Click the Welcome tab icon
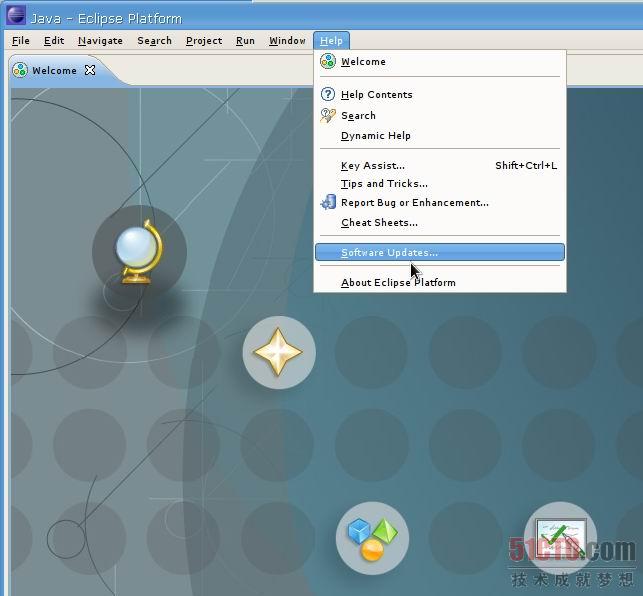This screenshot has width=643, height=596. [x=20, y=70]
